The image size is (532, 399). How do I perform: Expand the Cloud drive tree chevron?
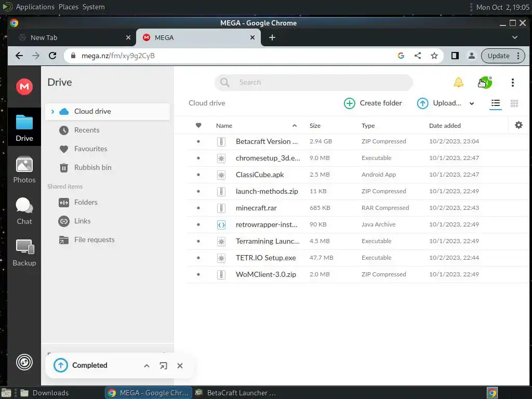(x=52, y=112)
